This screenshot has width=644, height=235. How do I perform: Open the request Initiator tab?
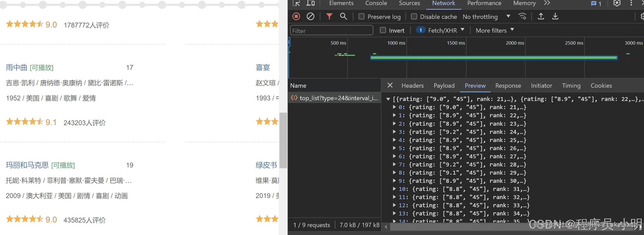tap(542, 86)
